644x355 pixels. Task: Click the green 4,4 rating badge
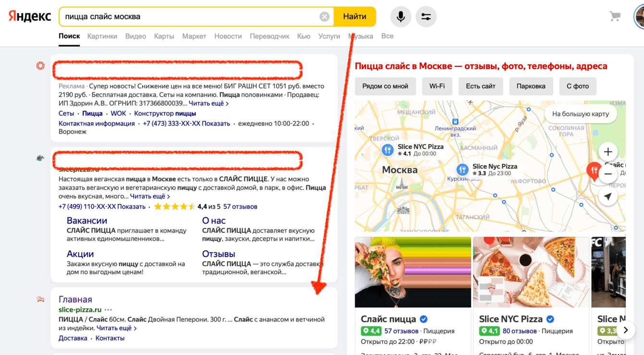point(371,331)
